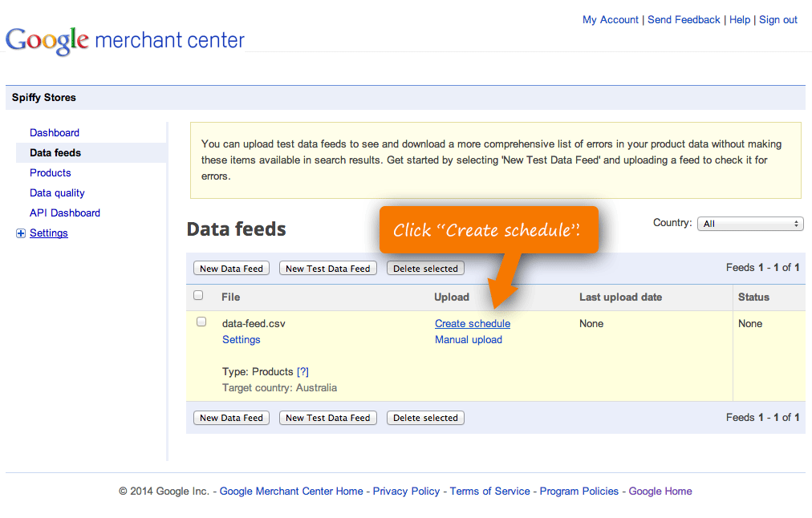Open Dashboard in the sidebar

point(55,132)
